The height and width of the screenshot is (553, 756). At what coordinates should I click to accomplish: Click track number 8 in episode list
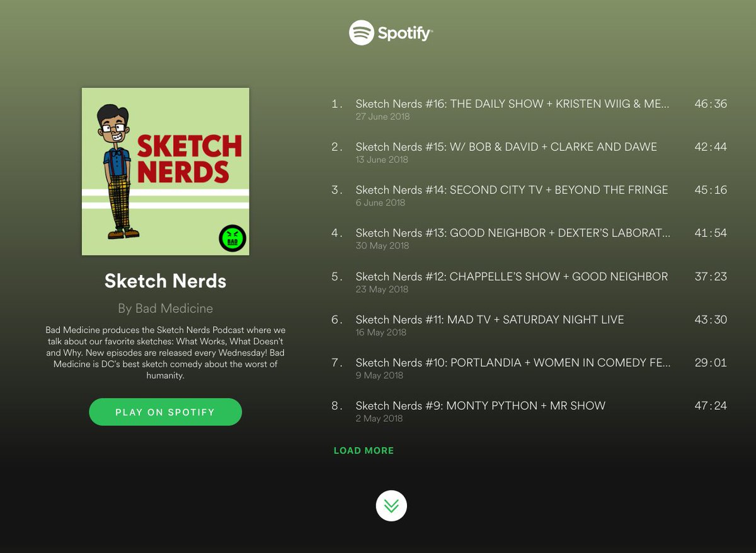click(x=337, y=405)
